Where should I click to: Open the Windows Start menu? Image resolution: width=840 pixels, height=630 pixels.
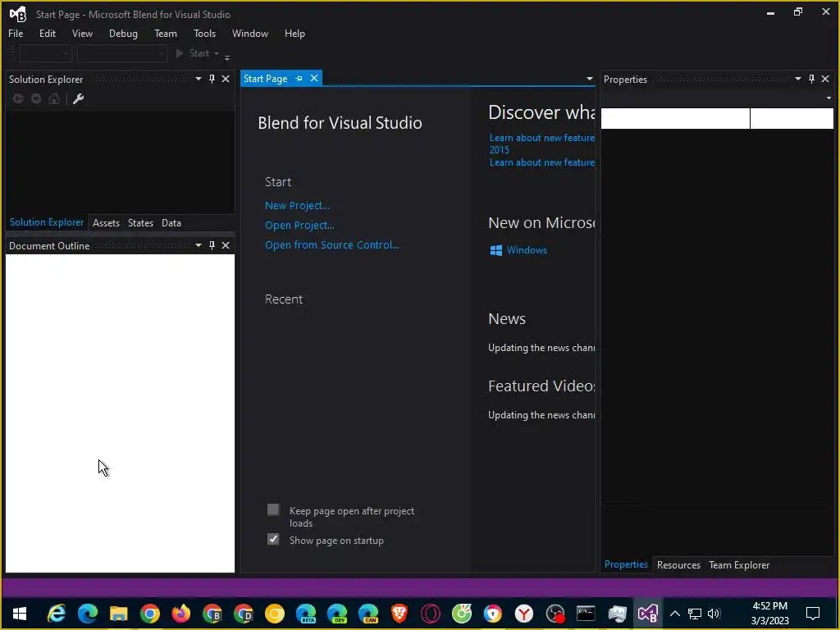[20, 614]
